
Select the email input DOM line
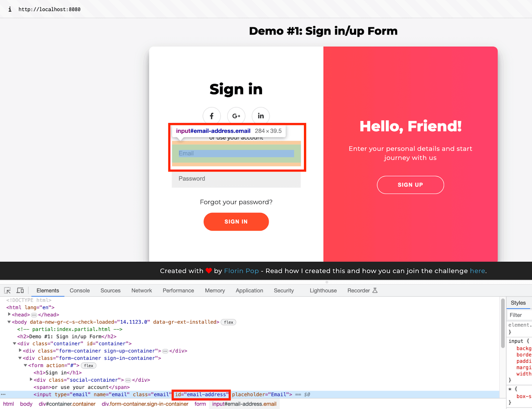[x=249, y=394]
